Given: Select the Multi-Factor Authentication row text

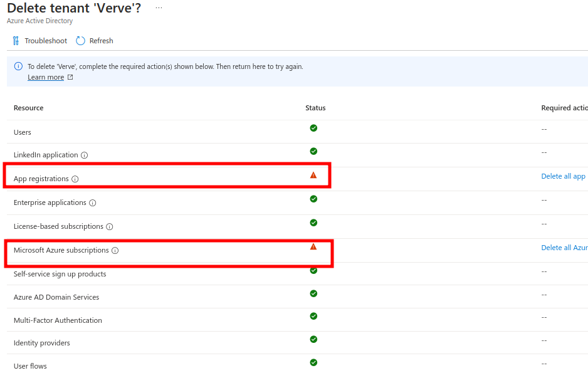Looking at the screenshot, I should pyautogui.click(x=58, y=320).
